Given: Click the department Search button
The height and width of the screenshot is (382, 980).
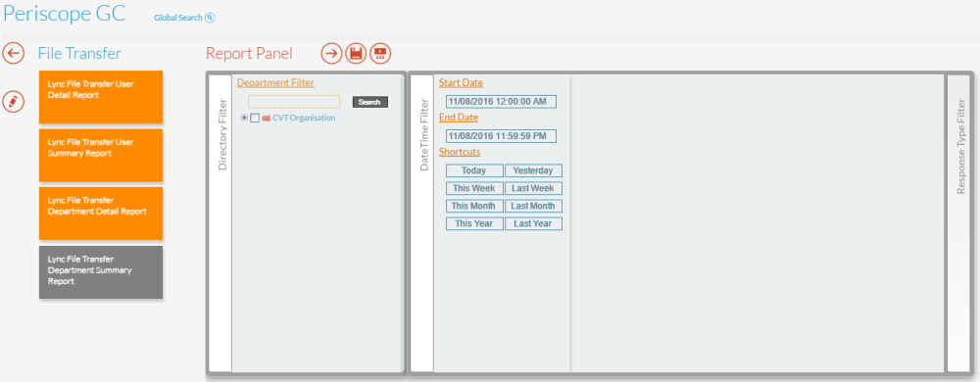Looking at the screenshot, I should (x=370, y=102).
